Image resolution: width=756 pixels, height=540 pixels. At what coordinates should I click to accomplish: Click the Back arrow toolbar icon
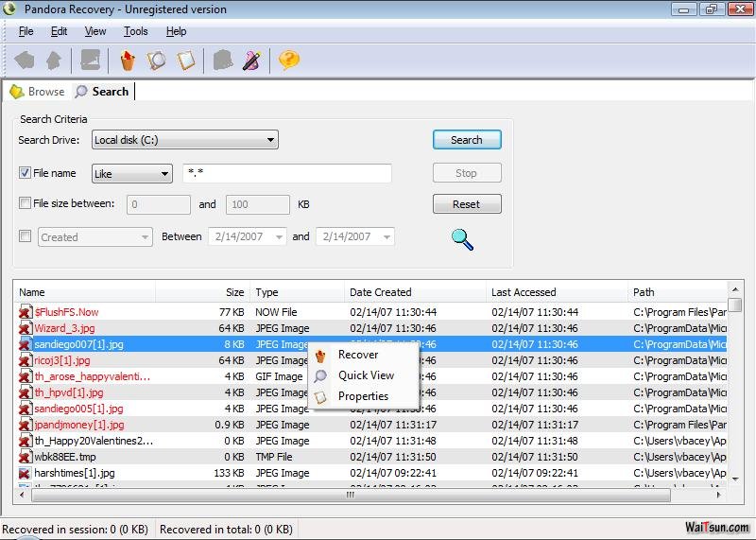tap(25, 61)
